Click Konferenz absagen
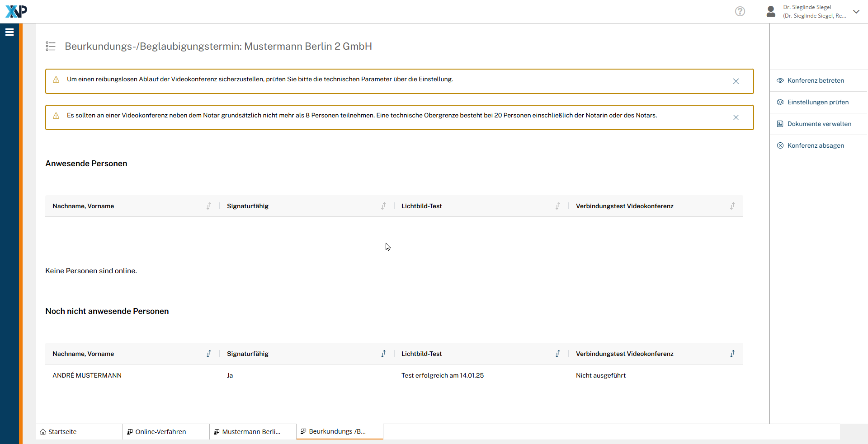Screen dimensions: 868x444 click(816, 145)
